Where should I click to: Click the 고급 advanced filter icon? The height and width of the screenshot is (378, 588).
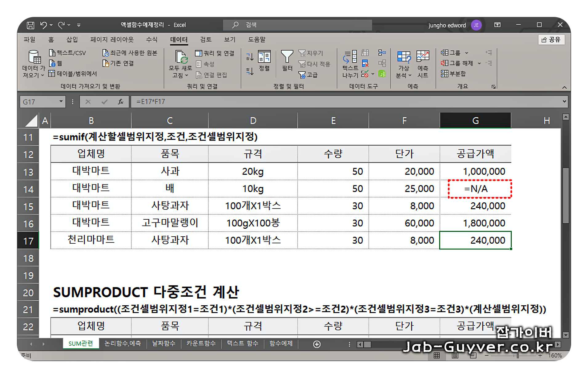pos(303,75)
